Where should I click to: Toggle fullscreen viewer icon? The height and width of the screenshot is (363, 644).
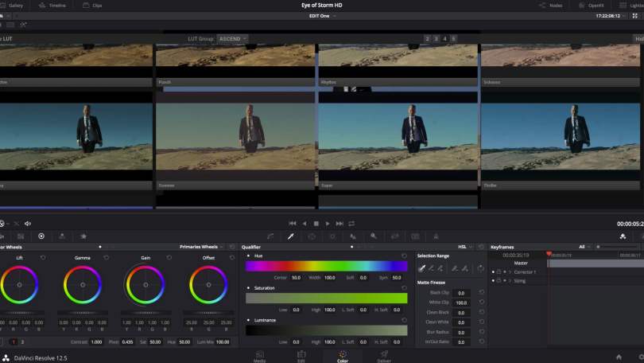click(635, 16)
